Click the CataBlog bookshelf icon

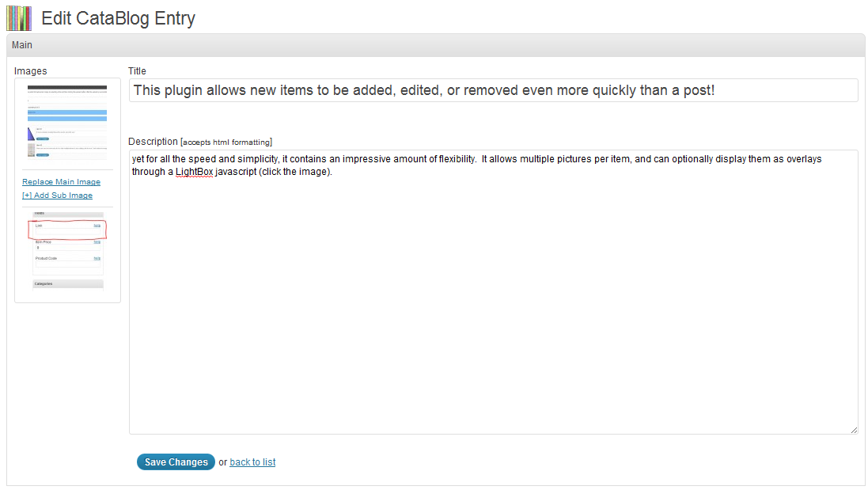[x=19, y=17]
